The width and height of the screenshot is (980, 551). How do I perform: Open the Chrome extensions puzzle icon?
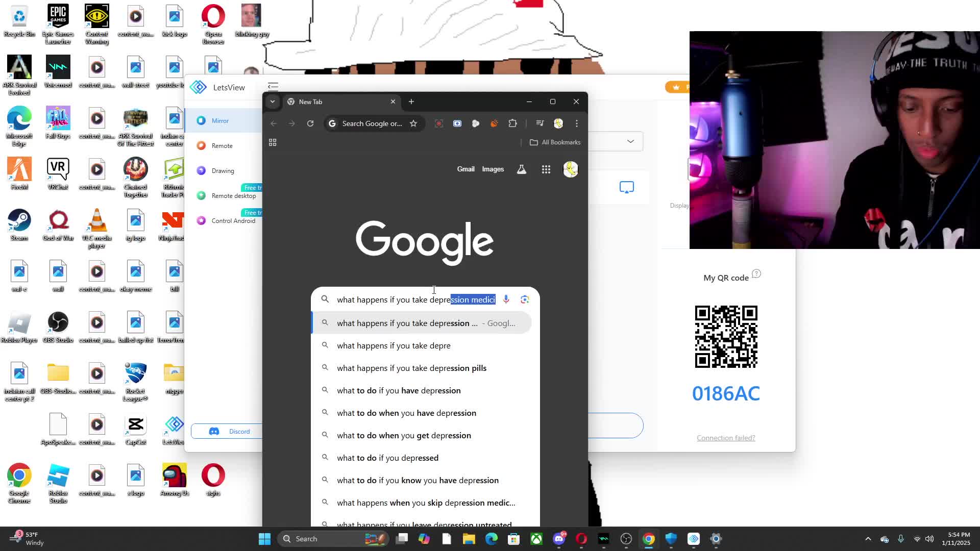click(512, 123)
